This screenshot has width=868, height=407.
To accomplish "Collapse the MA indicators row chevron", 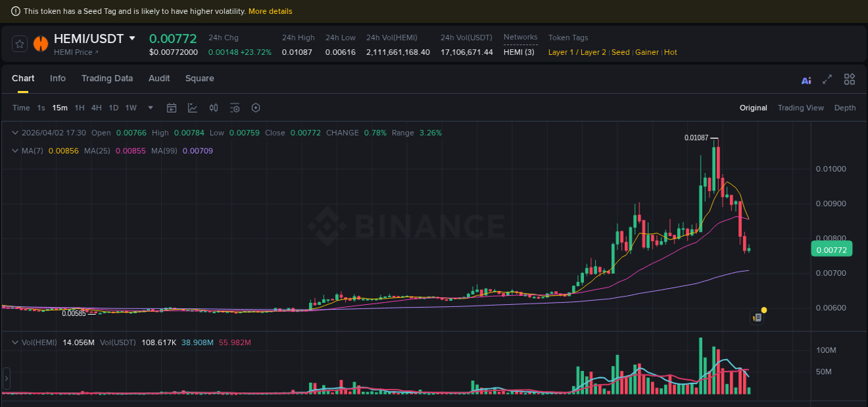I will (15, 151).
